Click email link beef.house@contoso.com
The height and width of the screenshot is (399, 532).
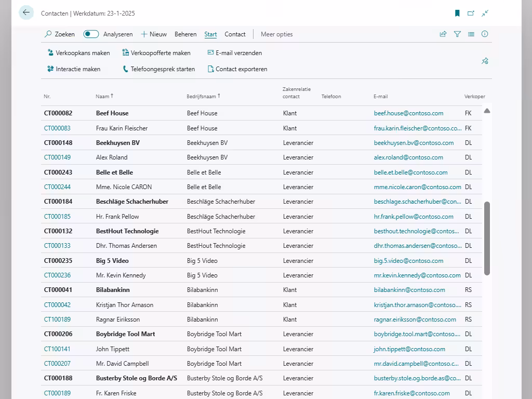point(408,113)
